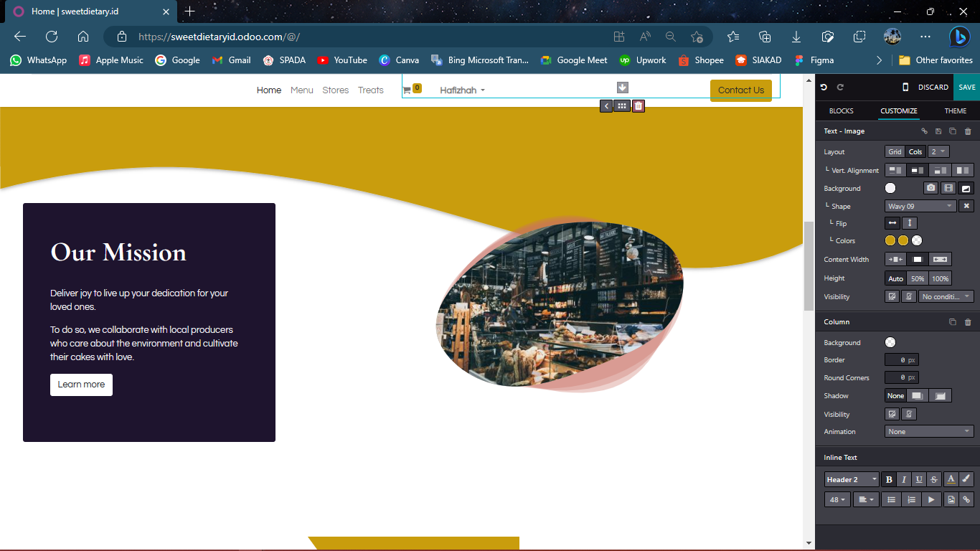Open the background shape picker icon

coord(966,188)
